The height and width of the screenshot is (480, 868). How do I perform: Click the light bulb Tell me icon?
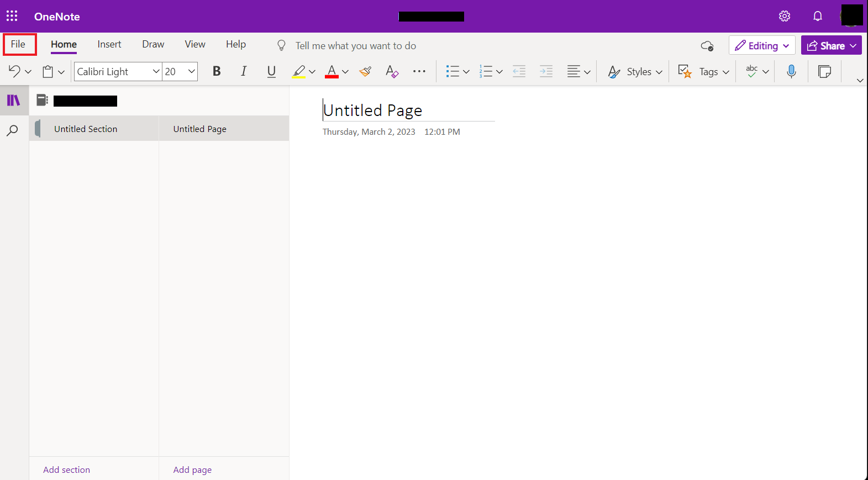281,45
